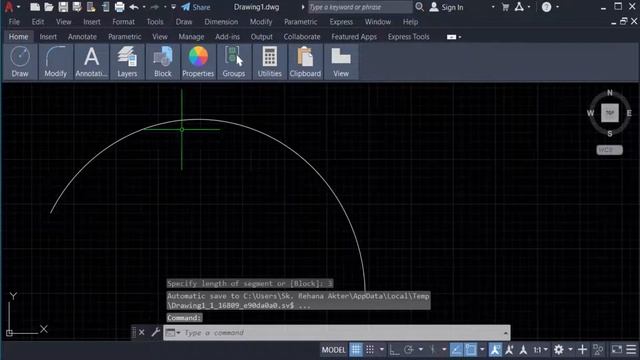Close the command line window
Image resolution: width=640 pixels, height=360 pixels.
click(x=142, y=332)
